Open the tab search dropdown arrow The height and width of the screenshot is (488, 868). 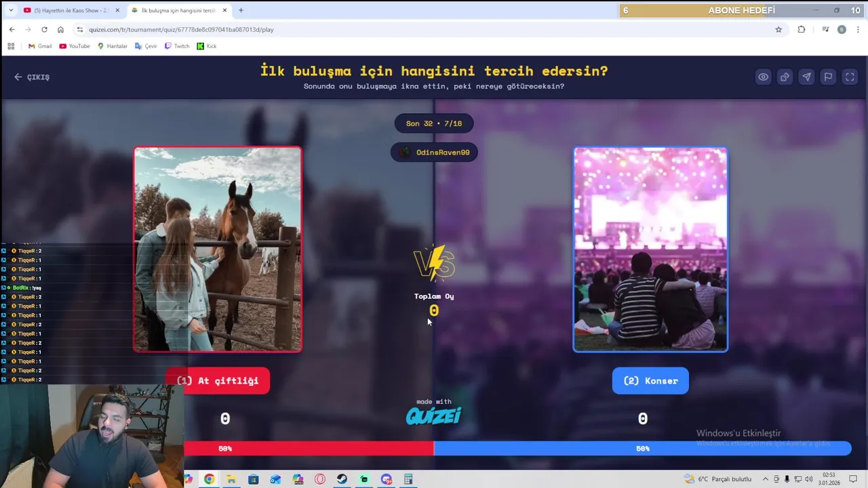pyautogui.click(x=10, y=10)
